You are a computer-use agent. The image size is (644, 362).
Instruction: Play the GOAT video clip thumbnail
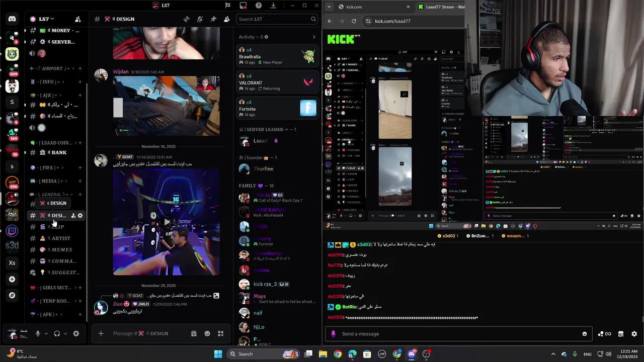click(166, 222)
